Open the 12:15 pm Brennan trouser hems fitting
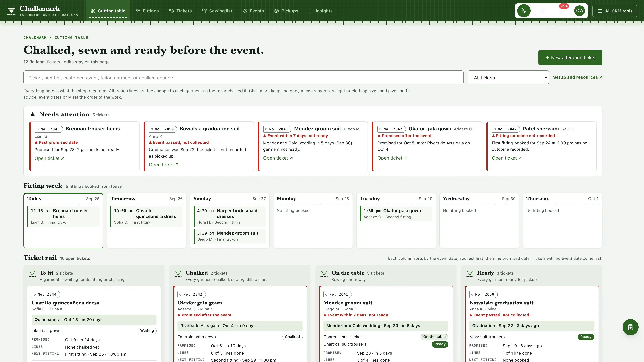 pyautogui.click(x=63, y=216)
